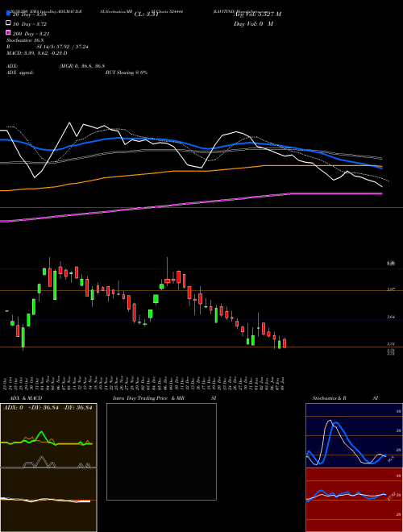Select the '50 Day - 3.72' legend text

pos(30,24)
